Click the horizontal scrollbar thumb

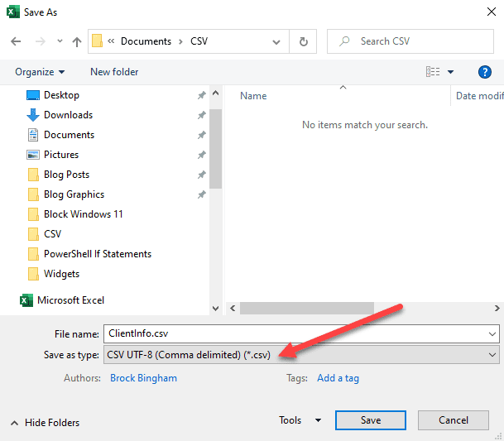[x=307, y=309]
